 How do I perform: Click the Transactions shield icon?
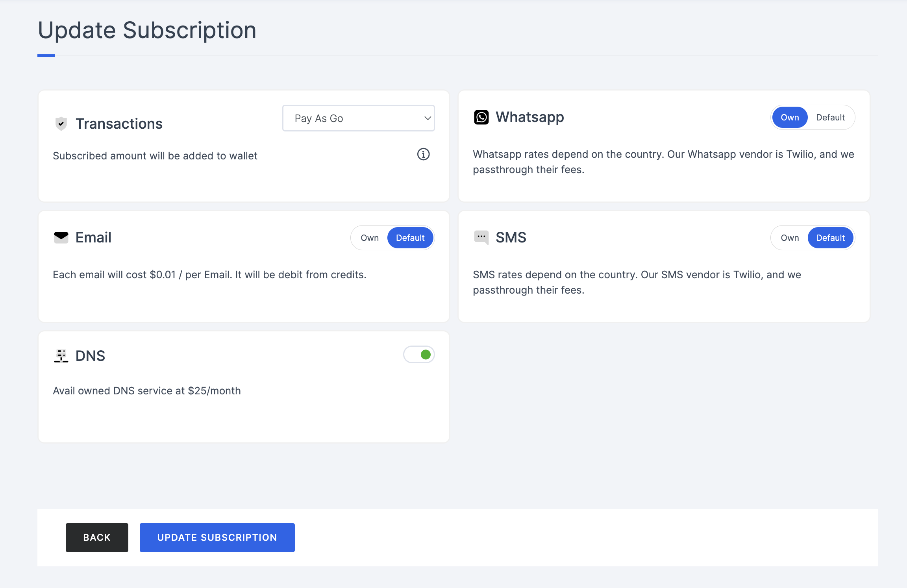tap(61, 124)
